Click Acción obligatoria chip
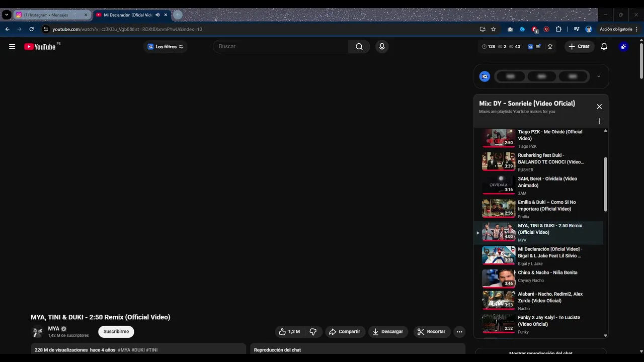This screenshot has height=362, width=644. [616, 29]
